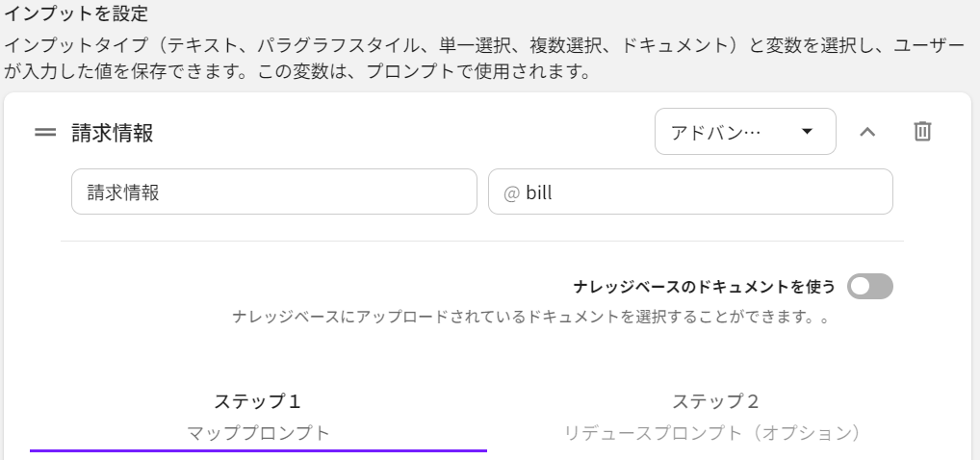Enable the knowledge base documents toggle

pos(869,287)
